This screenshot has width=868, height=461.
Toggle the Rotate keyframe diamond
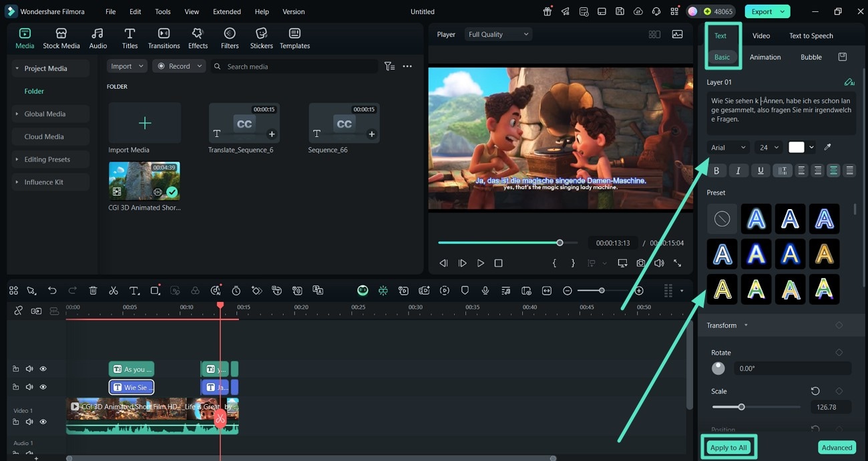(x=839, y=353)
